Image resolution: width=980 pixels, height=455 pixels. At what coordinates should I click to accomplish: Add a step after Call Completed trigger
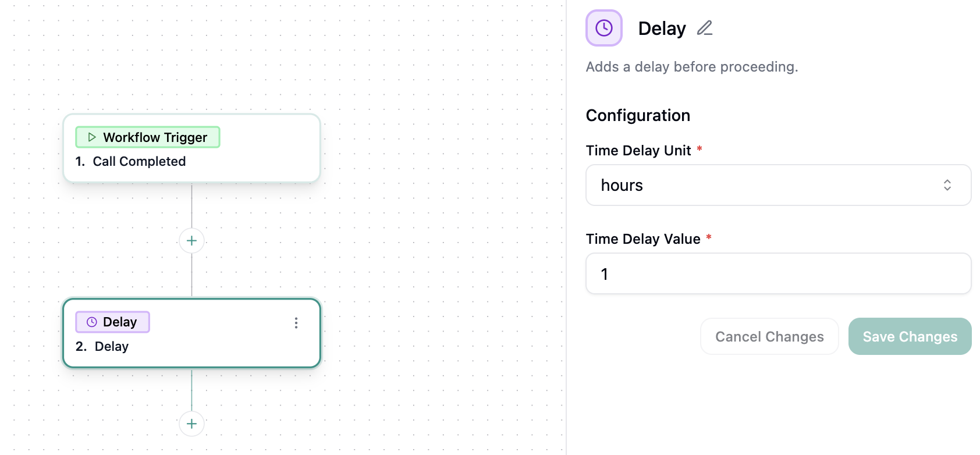point(191,240)
